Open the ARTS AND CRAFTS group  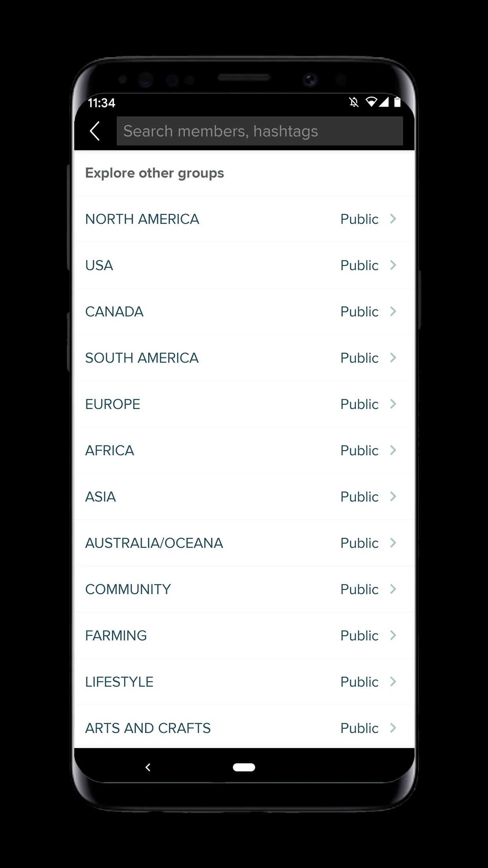pos(244,727)
